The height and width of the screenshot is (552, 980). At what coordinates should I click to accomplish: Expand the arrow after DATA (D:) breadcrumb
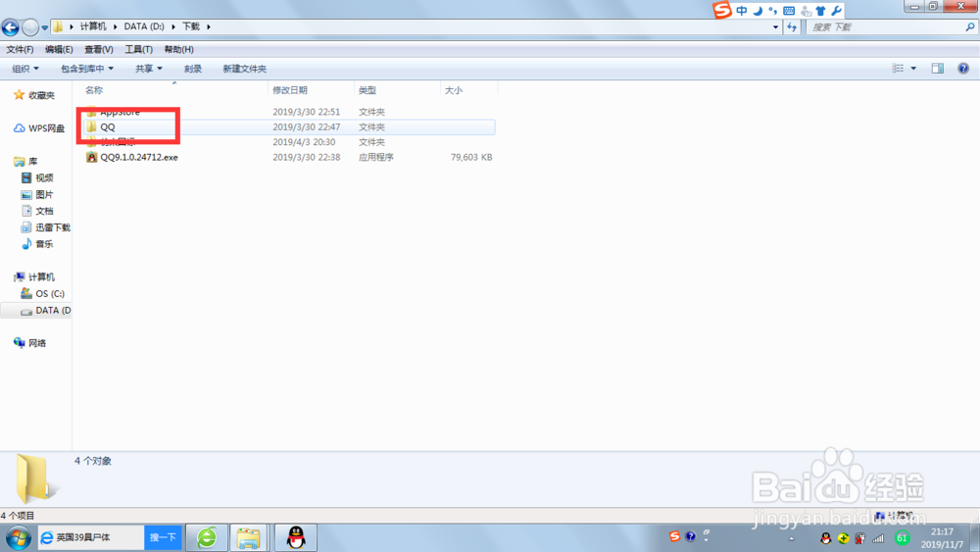[x=173, y=26]
